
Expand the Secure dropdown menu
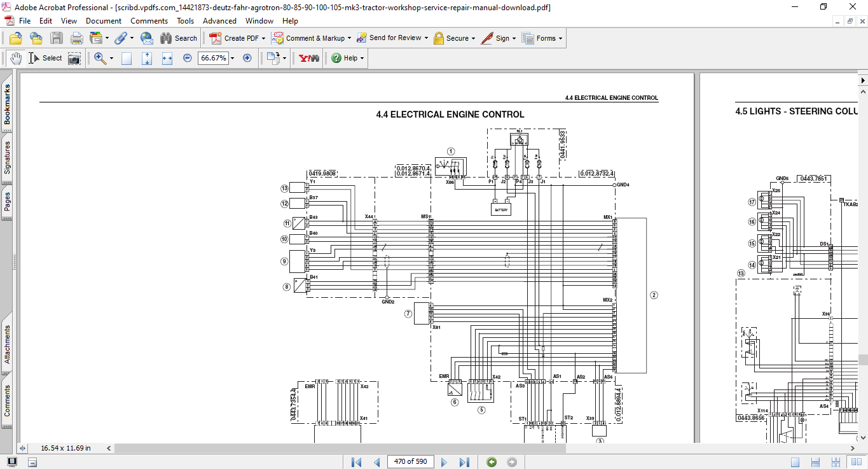coord(474,38)
